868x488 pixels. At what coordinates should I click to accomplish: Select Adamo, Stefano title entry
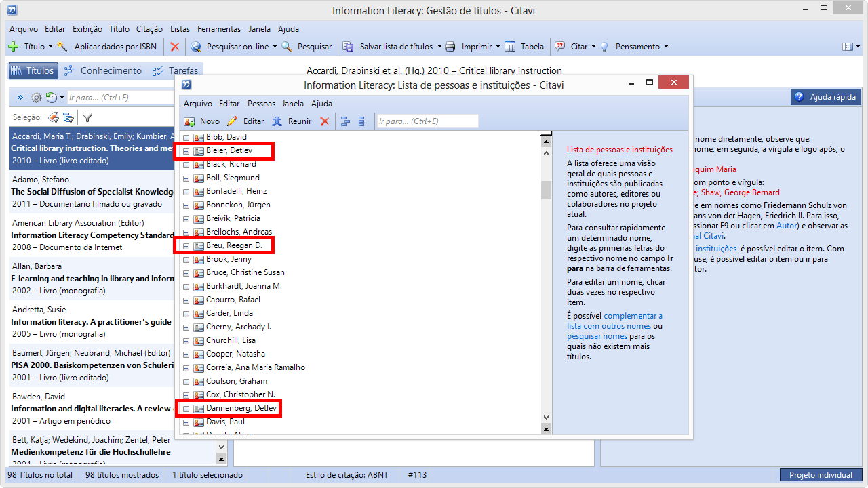[x=93, y=192]
